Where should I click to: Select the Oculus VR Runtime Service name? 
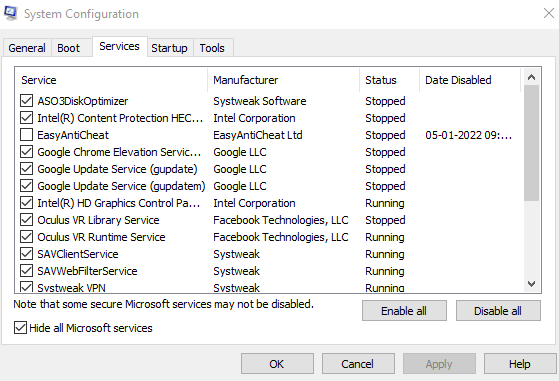tap(102, 237)
